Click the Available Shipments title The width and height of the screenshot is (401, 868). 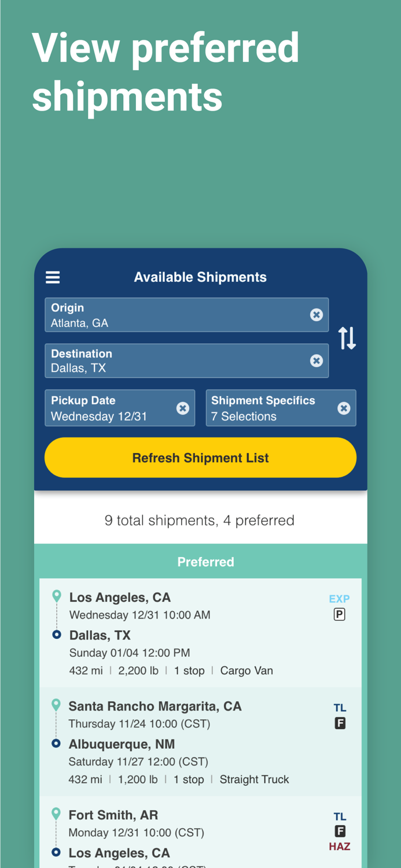click(x=200, y=277)
